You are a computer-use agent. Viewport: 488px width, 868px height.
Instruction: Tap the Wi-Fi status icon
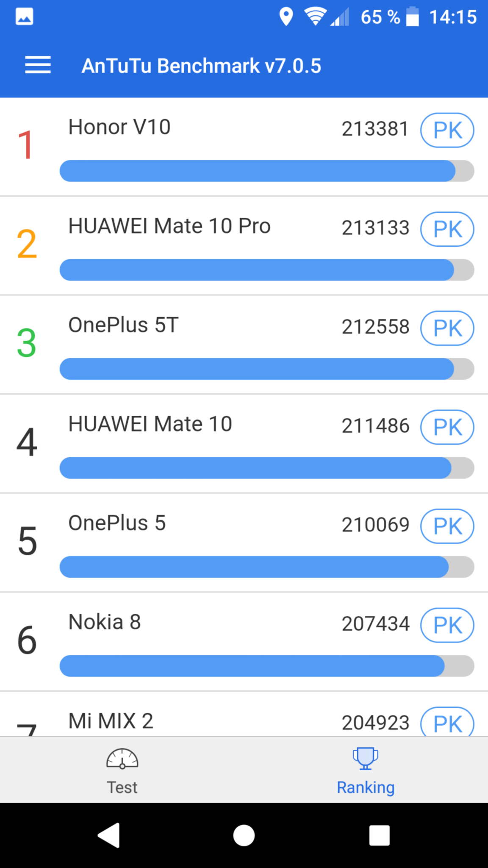(x=315, y=17)
